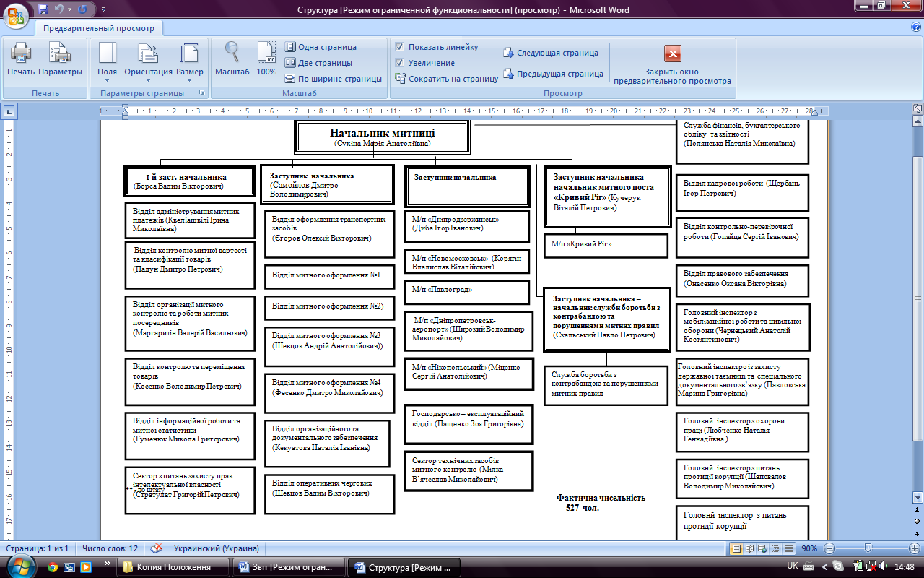Click spelling check icon in status bar
This screenshot has height=578, width=924.
(x=156, y=548)
